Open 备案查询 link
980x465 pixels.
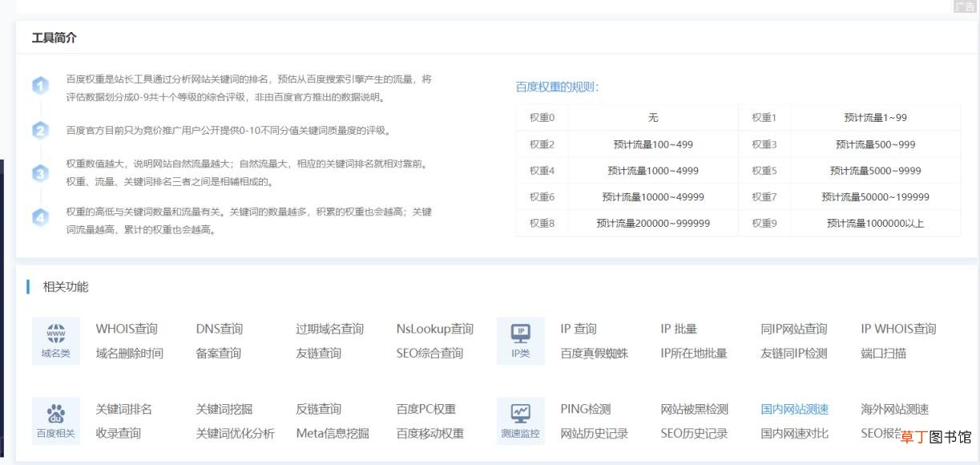219,353
